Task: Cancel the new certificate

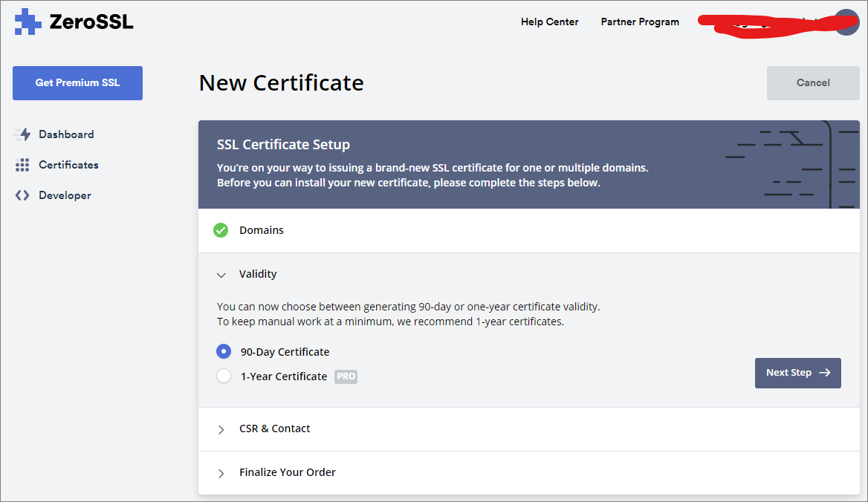Action: tap(813, 83)
